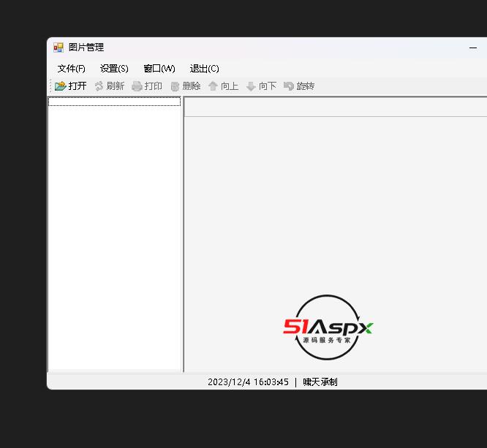Open the 窗口(W) menu
Viewport: 487px width, 448px height.
click(159, 68)
